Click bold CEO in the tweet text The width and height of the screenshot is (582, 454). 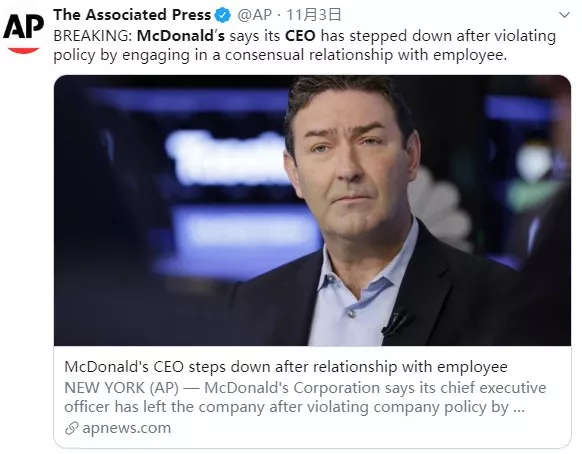pyautogui.click(x=300, y=36)
